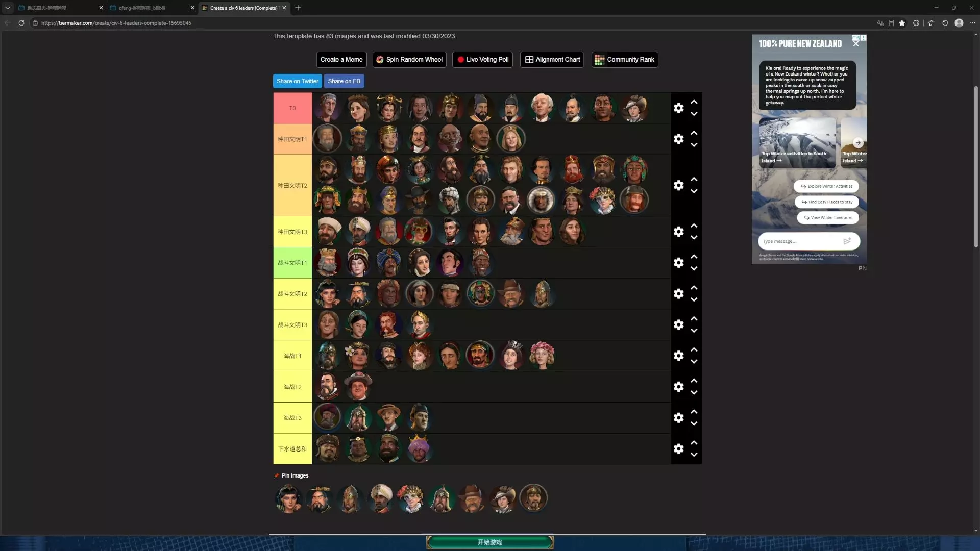
Task: Click the translate icon in the address bar
Action: click(x=880, y=23)
